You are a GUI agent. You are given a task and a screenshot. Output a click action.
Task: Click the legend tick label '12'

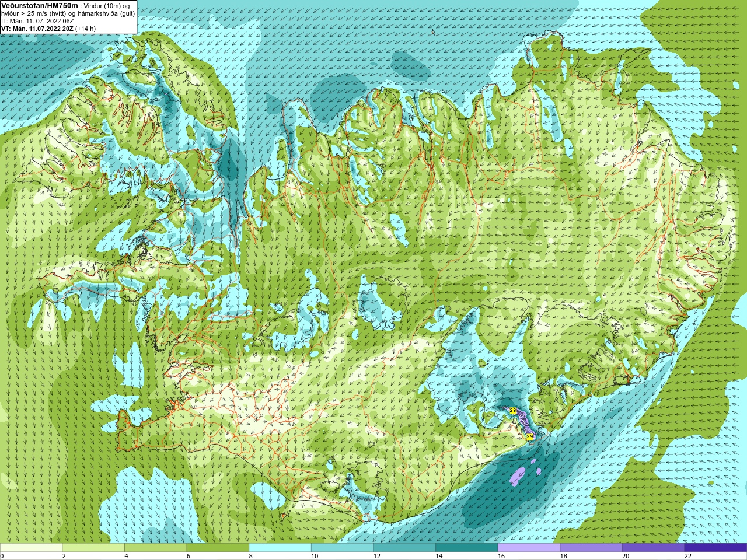(377, 556)
